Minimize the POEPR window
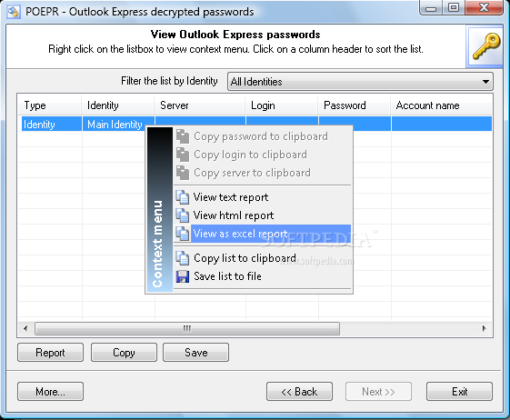510x420 pixels. click(x=431, y=8)
